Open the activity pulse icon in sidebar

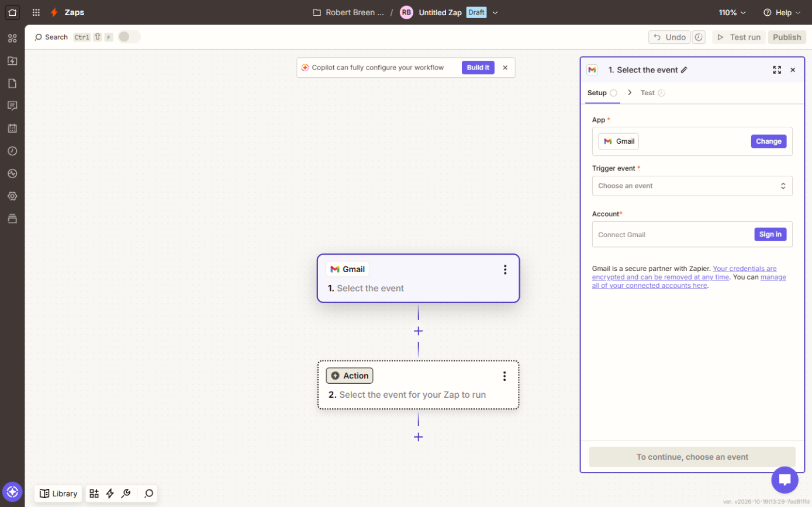click(12, 173)
